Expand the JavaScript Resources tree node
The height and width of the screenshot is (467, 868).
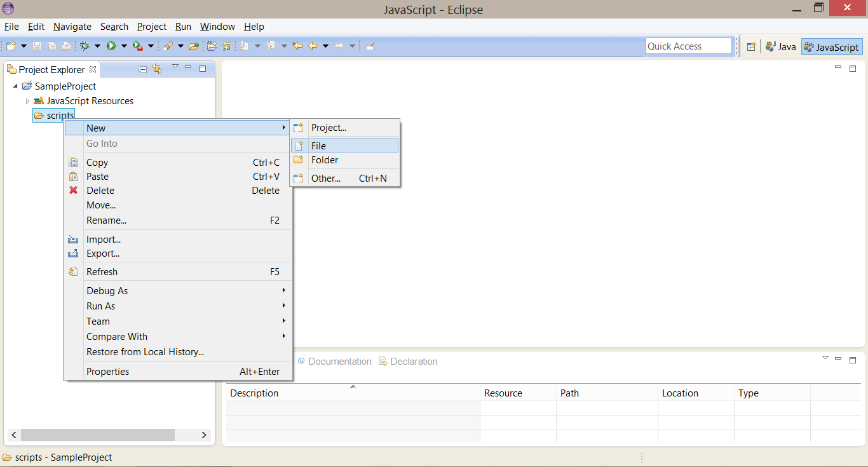[27, 100]
